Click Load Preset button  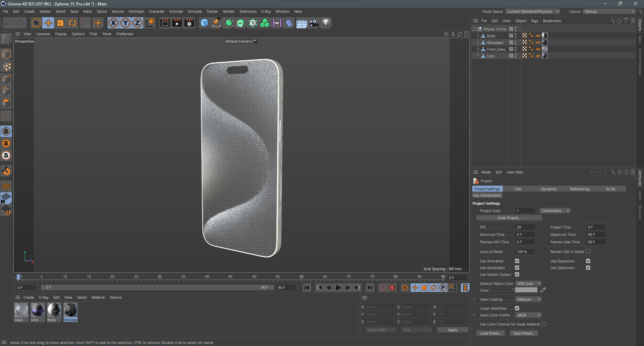point(490,333)
